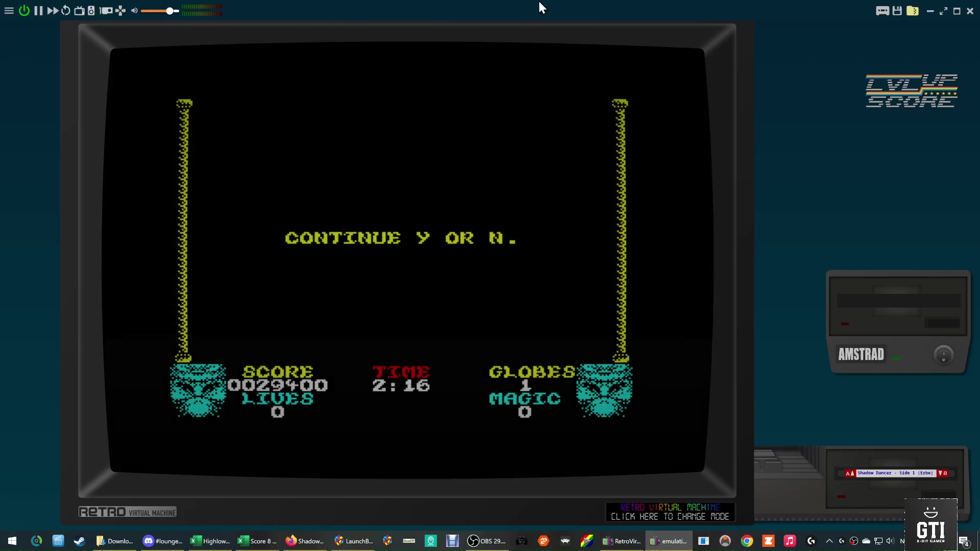Toggle the green power button

click(24, 10)
